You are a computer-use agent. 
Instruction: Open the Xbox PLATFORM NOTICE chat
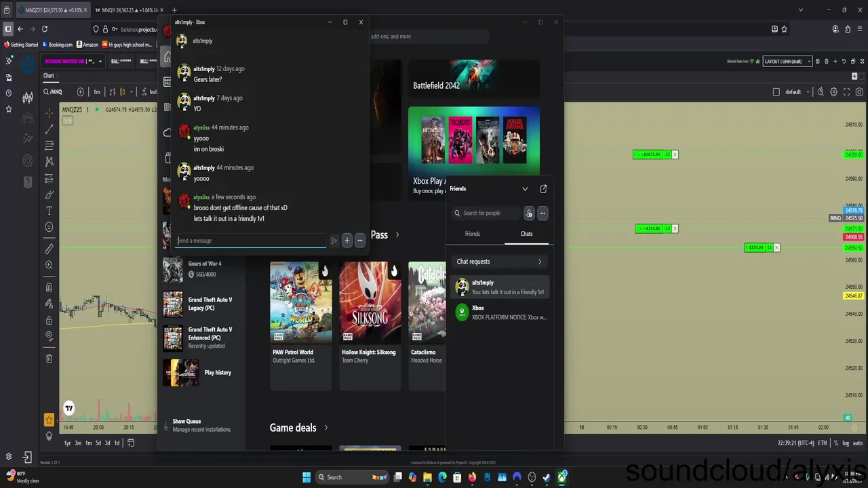(x=499, y=312)
